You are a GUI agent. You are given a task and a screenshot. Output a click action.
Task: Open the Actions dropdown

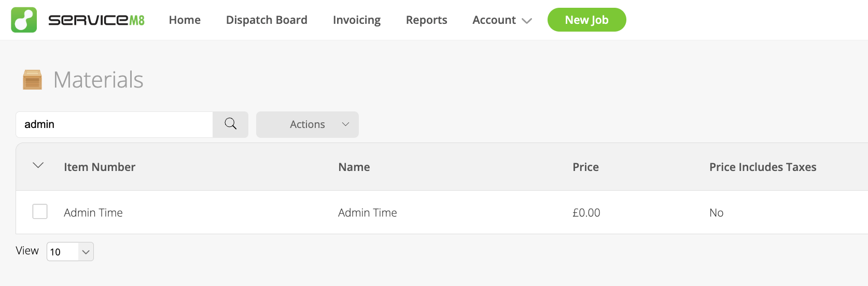(307, 124)
